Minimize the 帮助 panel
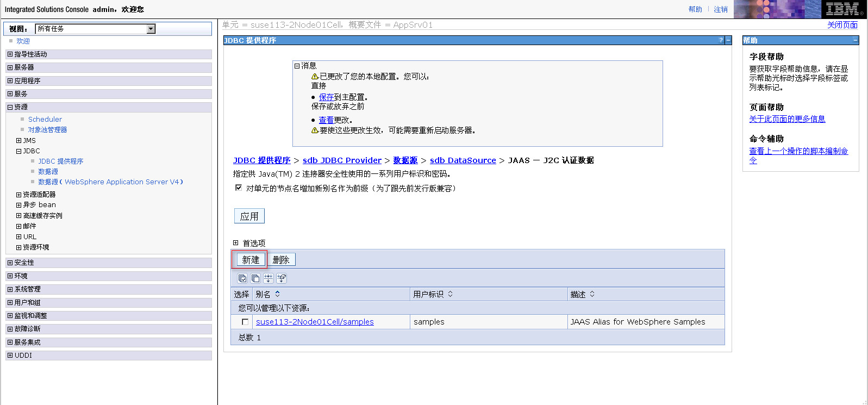The height and width of the screenshot is (405, 868). pyautogui.click(x=855, y=40)
